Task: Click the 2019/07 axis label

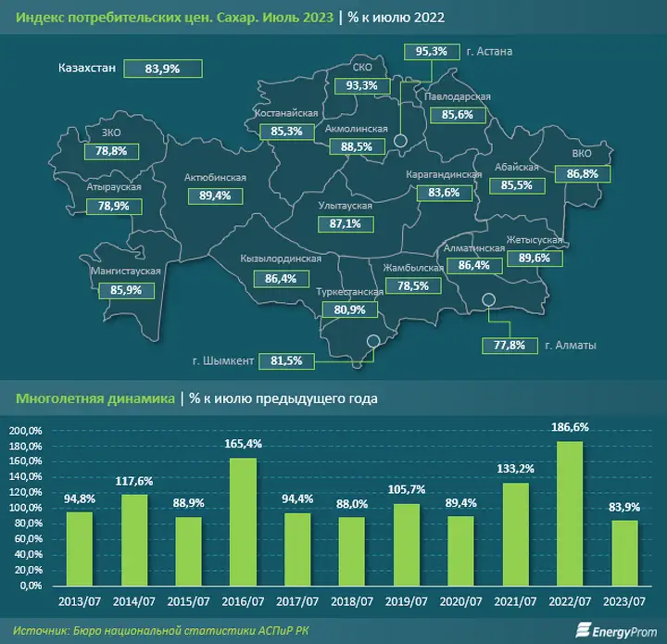Action: pos(407,601)
